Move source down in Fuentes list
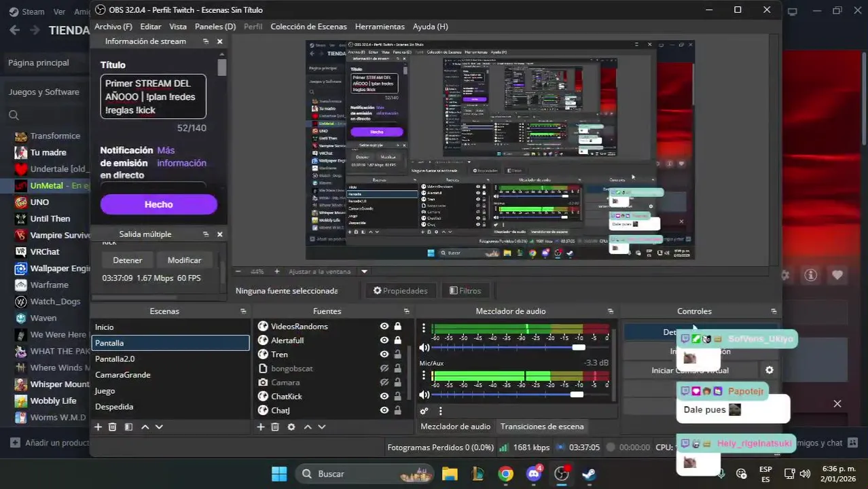868x489 pixels. coord(322,427)
